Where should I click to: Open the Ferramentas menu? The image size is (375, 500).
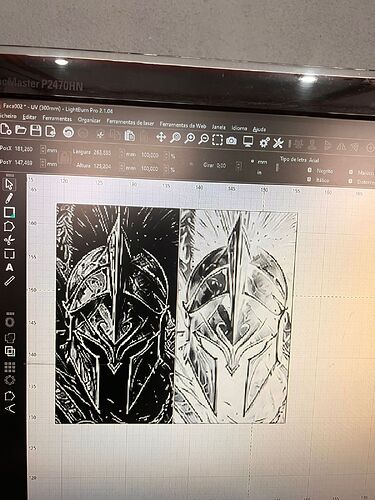click(57, 118)
